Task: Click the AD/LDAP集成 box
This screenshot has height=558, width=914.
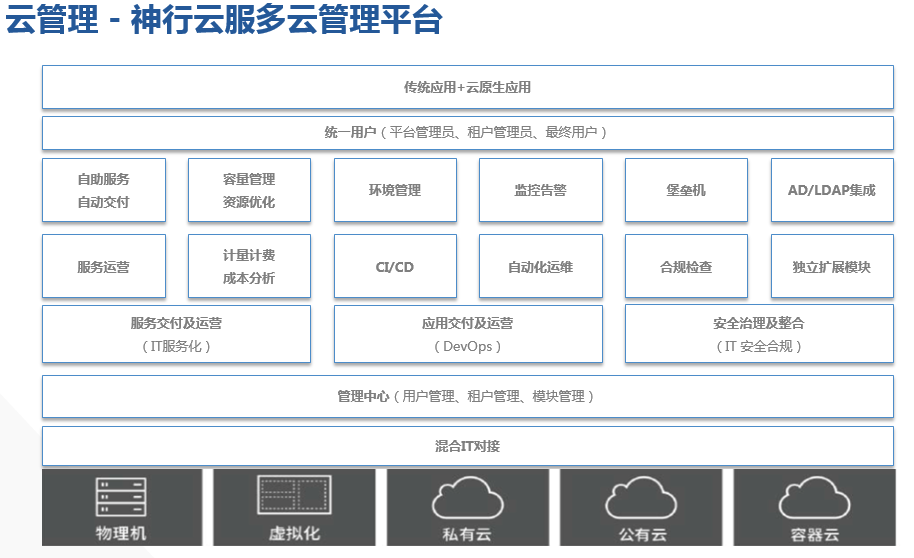Action: (832, 190)
